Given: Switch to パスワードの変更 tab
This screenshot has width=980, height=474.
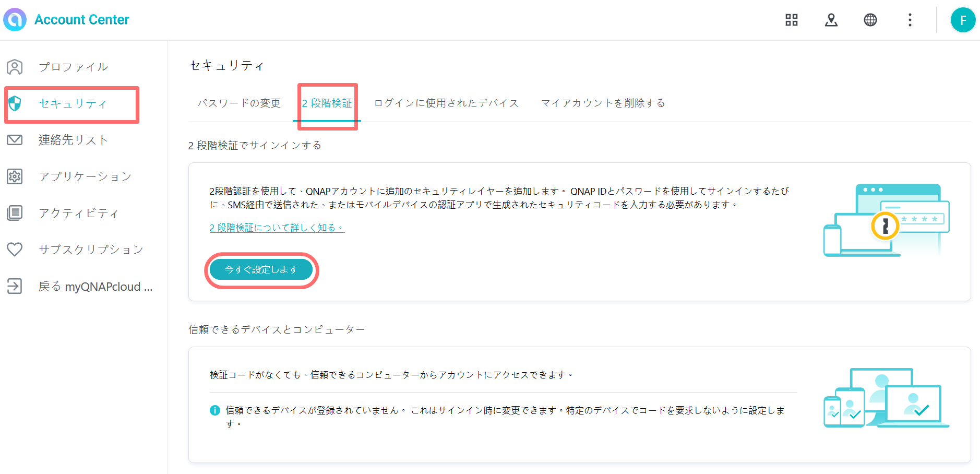Looking at the screenshot, I should tap(239, 103).
